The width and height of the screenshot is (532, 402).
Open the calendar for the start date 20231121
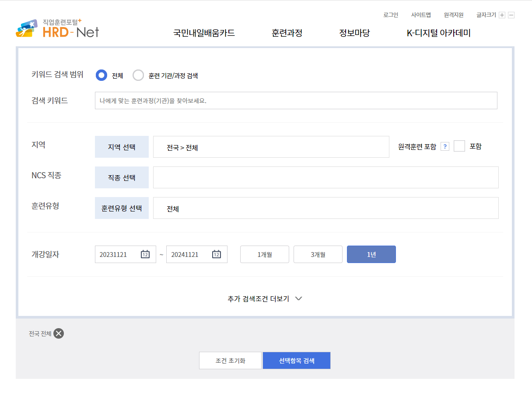click(x=145, y=254)
